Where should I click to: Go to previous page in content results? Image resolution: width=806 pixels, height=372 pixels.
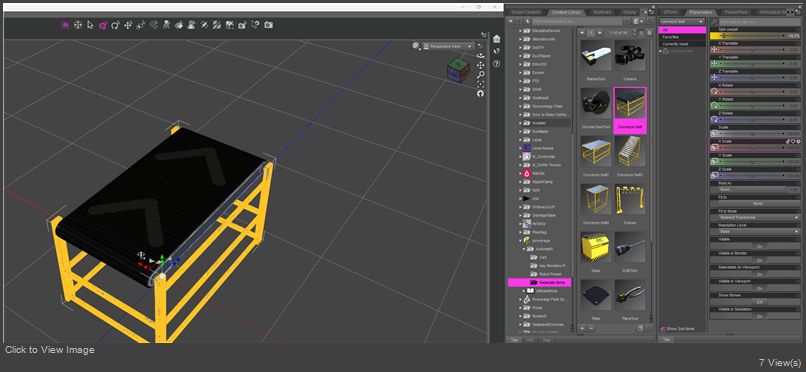[x=582, y=33]
